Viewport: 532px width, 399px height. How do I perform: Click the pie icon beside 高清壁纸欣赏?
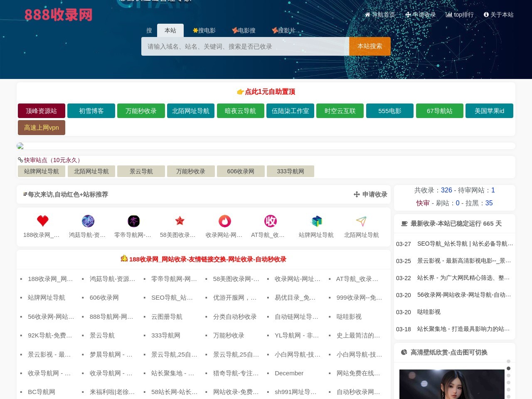(404, 352)
